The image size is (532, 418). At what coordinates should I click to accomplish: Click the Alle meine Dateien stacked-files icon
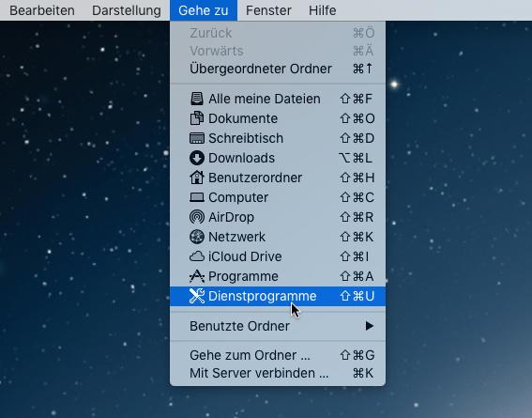click(197, 99)
